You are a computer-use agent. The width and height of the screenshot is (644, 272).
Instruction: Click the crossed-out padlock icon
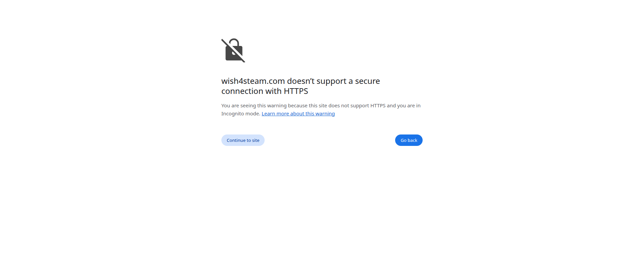pos(233,50)
